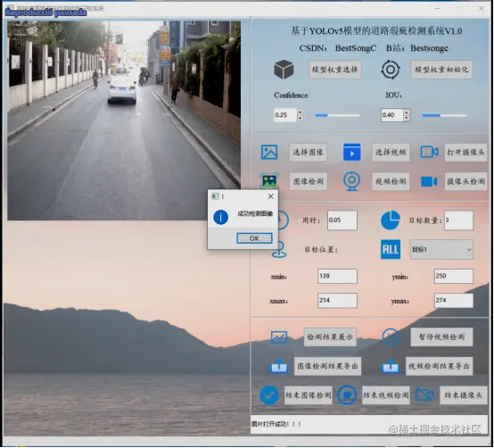Image resolution: width=494 pixels, height=448 pixels.
Task: Increase IOU with spinner up arrow
Action: pos(407,112)
